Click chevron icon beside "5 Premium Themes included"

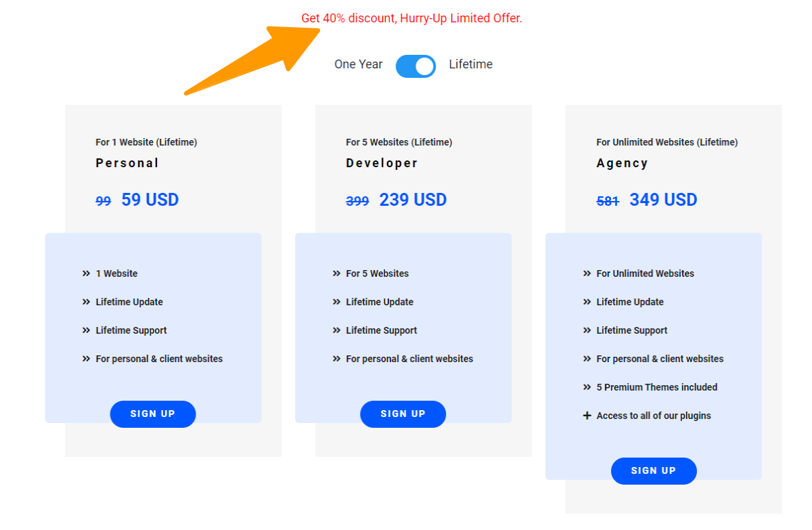(587, 387)
